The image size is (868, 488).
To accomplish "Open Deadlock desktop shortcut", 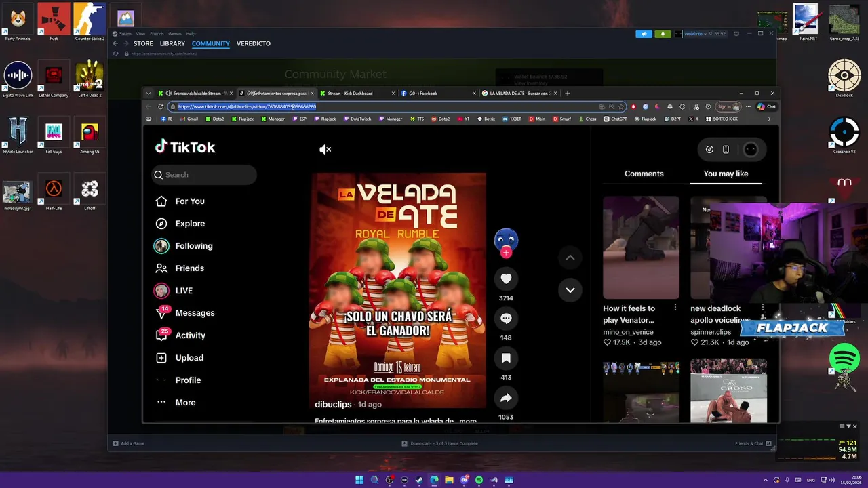I will [x=844, y=78].
